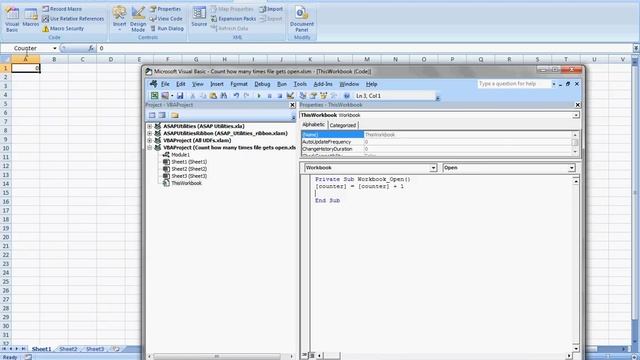Image resolution: width=640 pixels, height=360 pixels.
Task: Toggle Folders in the Project pane
Action: point(175,115)
